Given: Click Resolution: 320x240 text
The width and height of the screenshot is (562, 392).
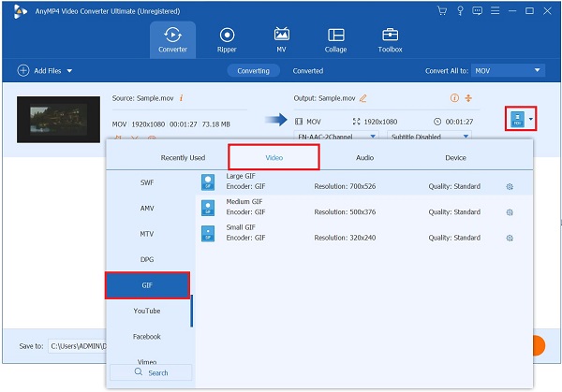Looking at the screenshot, I should 345,238.
